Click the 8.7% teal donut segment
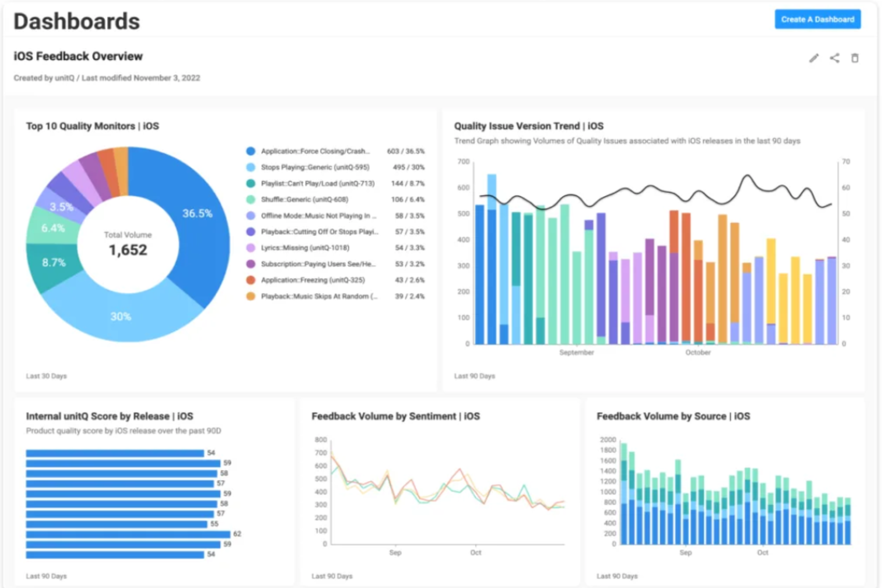The height and width of the screenshot is (588, 882). (x=54, y=263)
